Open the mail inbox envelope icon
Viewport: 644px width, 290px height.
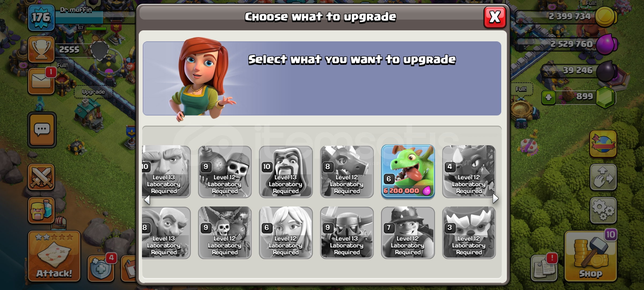pyautogui.click(x=41, y=81)
